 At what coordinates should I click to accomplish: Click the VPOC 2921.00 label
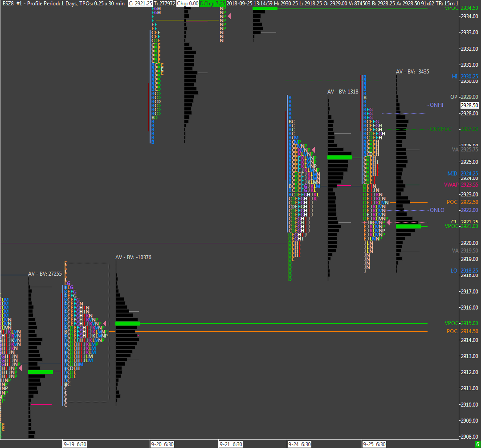click(x=461, y=226)
